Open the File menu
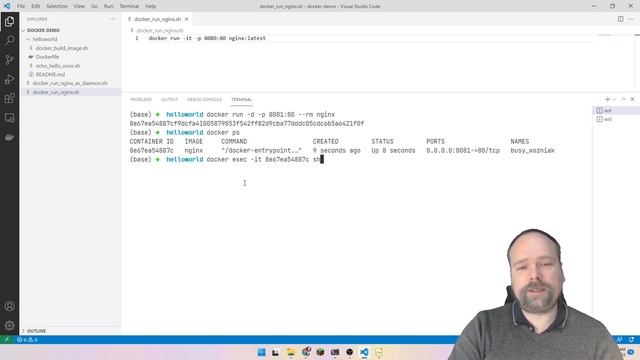 [x=21, y=6]
